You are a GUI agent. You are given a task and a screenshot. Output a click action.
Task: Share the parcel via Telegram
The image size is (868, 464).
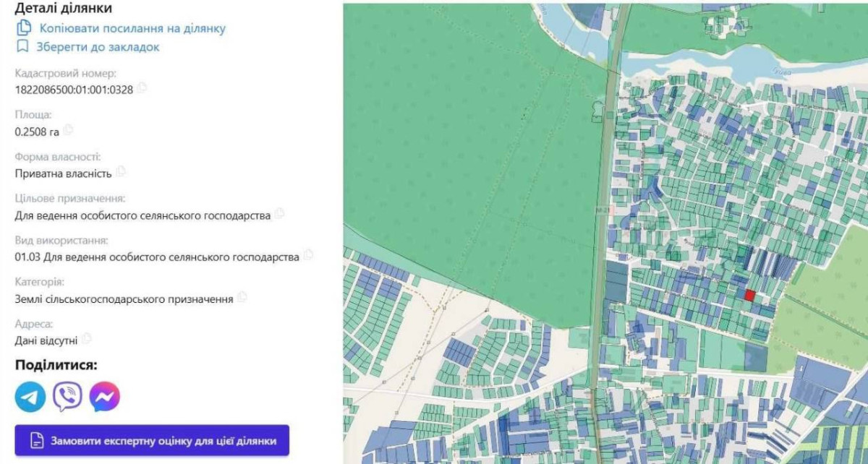click(30, 397)
